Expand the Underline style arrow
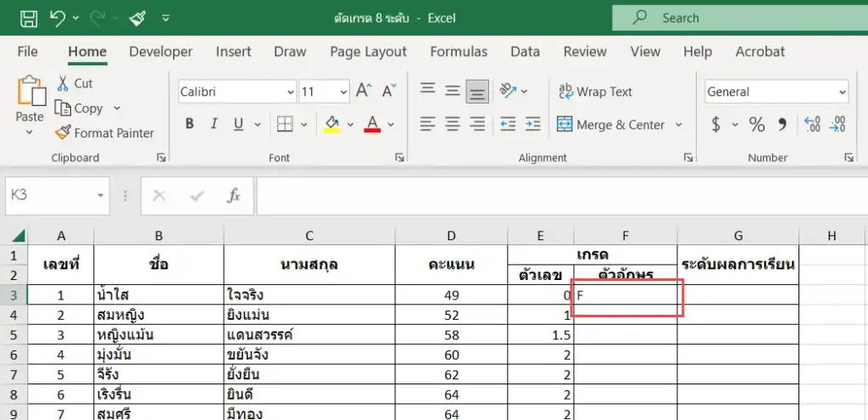The height and width of the screenshot is (420, 868). click(258, 125)
